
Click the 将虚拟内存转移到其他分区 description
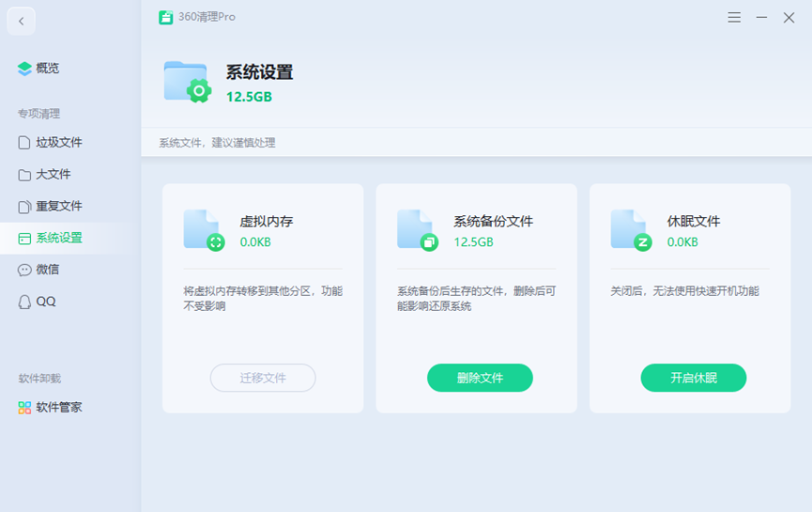click(x=263, y=299)
